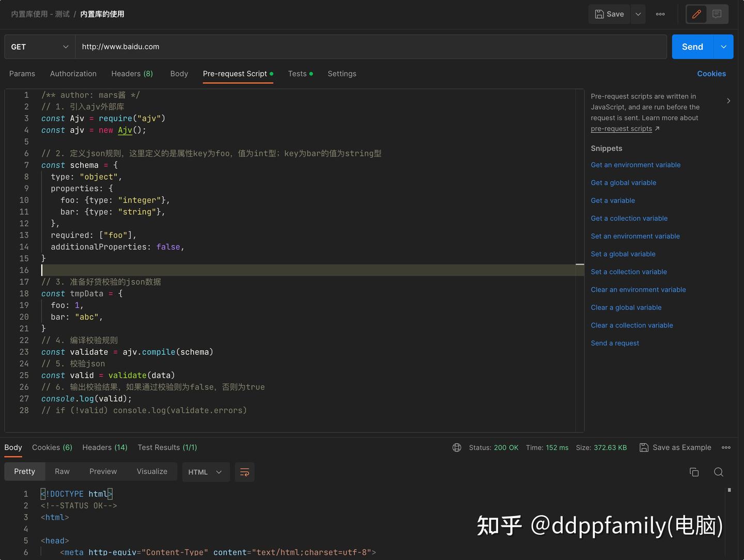Image resolution: width=744 pixels, height=560 pixels.
Task: Open the response area three-dot menu
Action: tap(726, 447)
